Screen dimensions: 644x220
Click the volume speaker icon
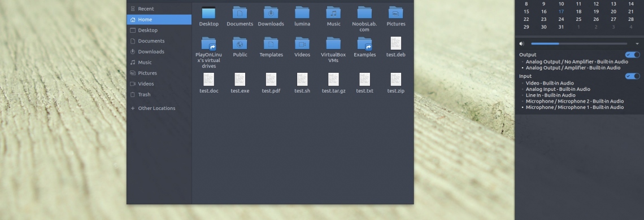click(x=521, y=43)
